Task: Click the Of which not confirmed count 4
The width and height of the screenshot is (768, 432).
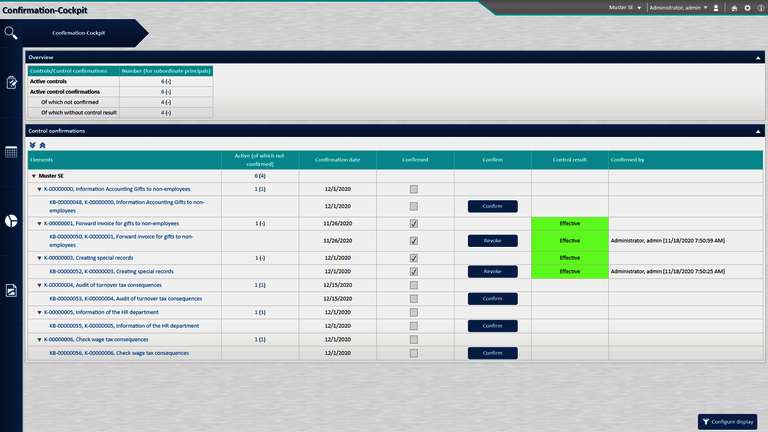Action: tap(163, 102)
